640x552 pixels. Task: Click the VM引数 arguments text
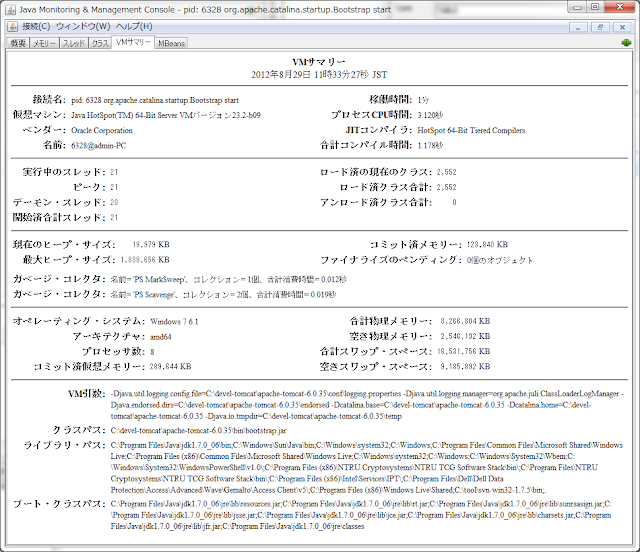pyautogui.click(x=367, y=405)
